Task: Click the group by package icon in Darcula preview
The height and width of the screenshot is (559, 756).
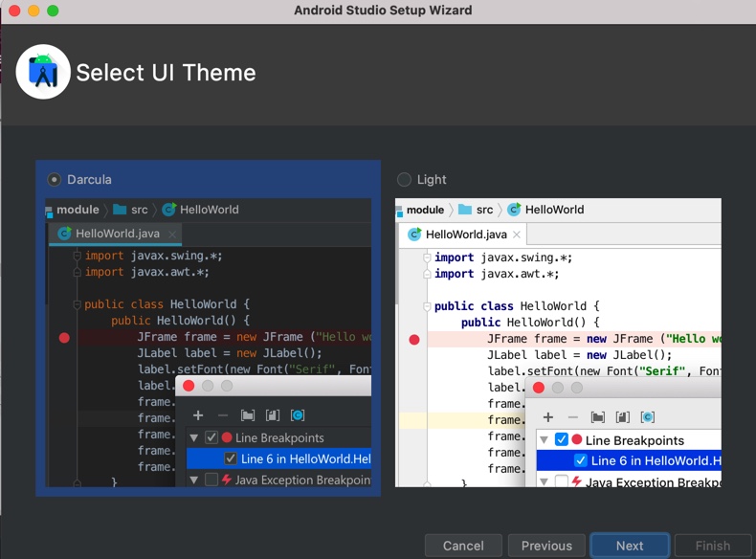Action: point(248,415)
